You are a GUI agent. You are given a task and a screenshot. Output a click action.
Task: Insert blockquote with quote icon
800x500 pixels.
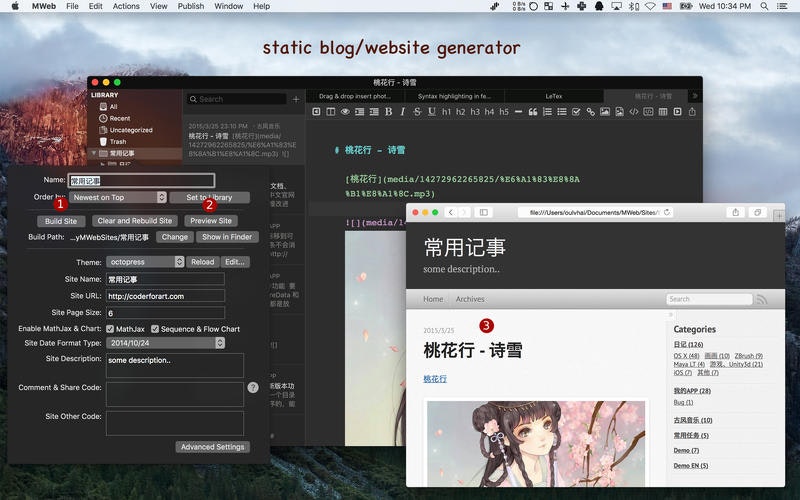pos(533,112)
